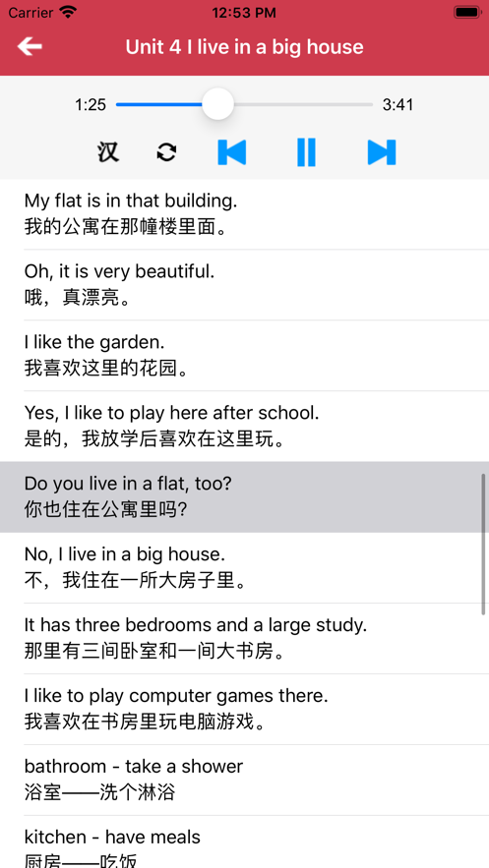Screen dimensions: 489x868
Task: Select 'No, I live in a big house.'
Action: tap(244, 568)
